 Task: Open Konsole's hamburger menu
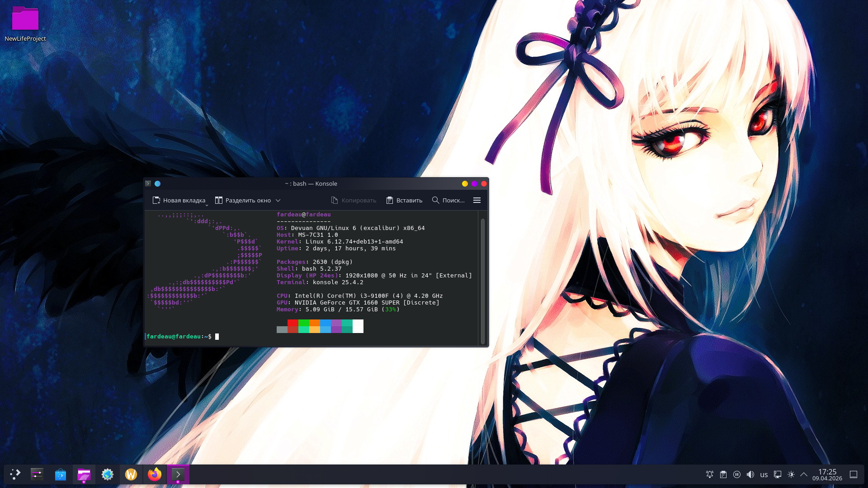coord(476,201)
